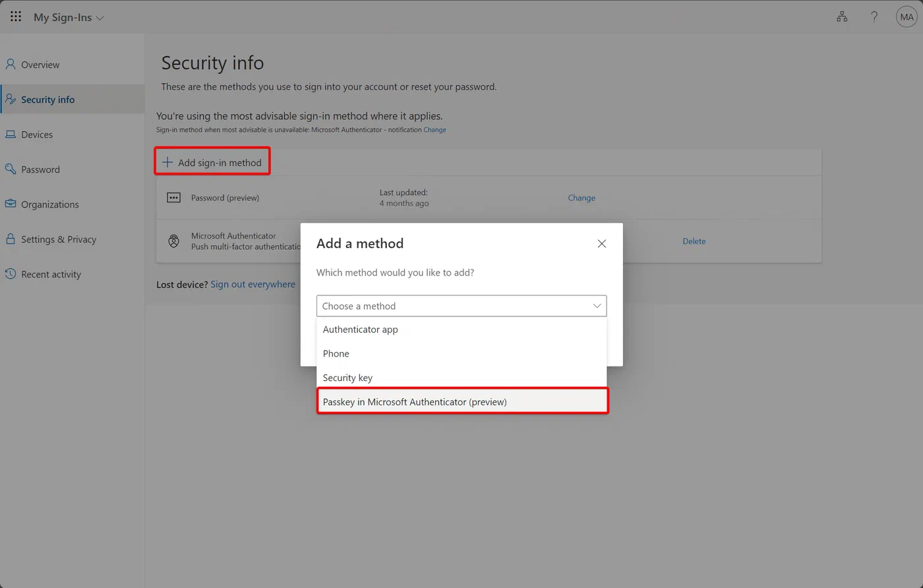Open Organizations in the sidebar
The image size is (923, 588).
click(73, 204)
